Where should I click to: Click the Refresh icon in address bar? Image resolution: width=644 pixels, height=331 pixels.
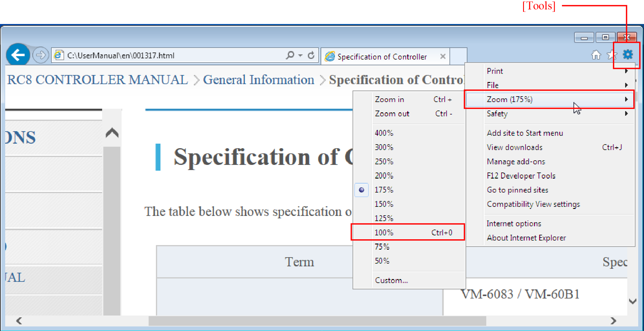(311, 55)
